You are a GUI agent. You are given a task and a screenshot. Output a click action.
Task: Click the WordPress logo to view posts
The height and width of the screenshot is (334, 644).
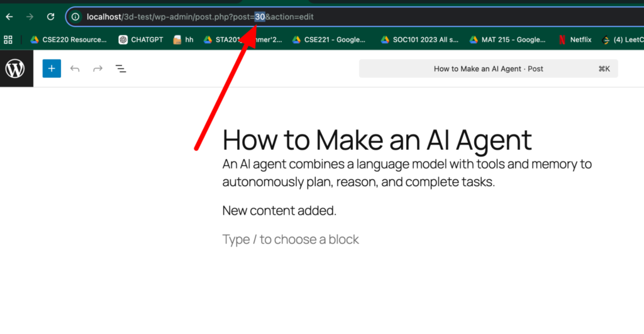point(15,69)
